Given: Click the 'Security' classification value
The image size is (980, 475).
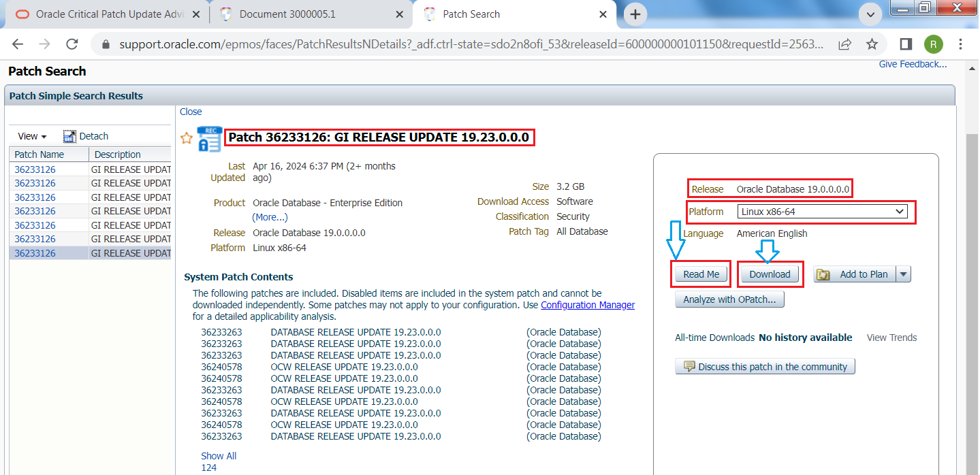Looking at the screenshot, I should 573,216.
